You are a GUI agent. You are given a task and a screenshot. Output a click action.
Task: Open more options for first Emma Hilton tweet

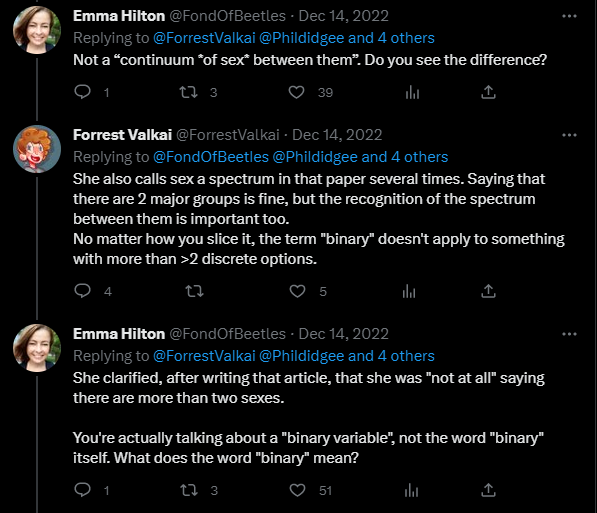(569, 16)
